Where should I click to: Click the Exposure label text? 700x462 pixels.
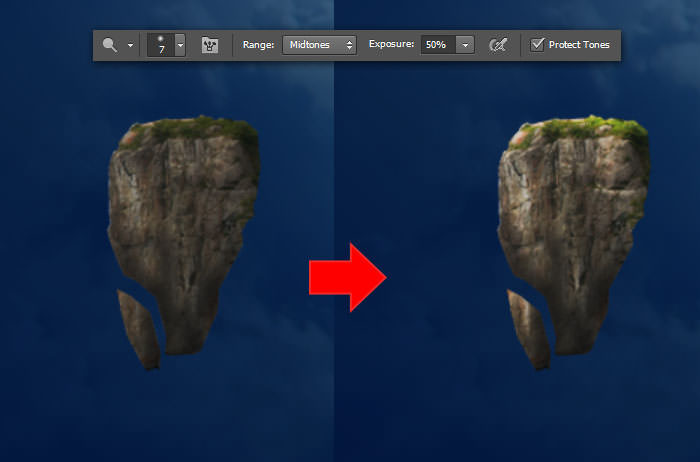click(392, 44)
